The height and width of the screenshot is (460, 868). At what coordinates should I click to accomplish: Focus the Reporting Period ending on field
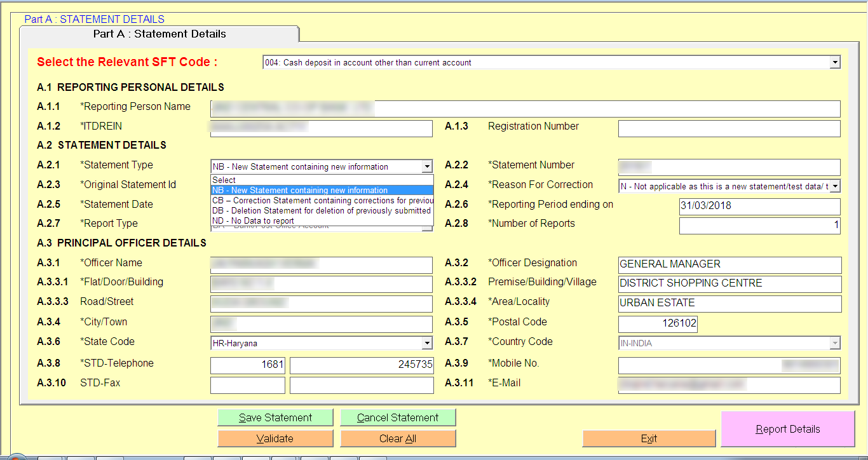tap(759, 206)
